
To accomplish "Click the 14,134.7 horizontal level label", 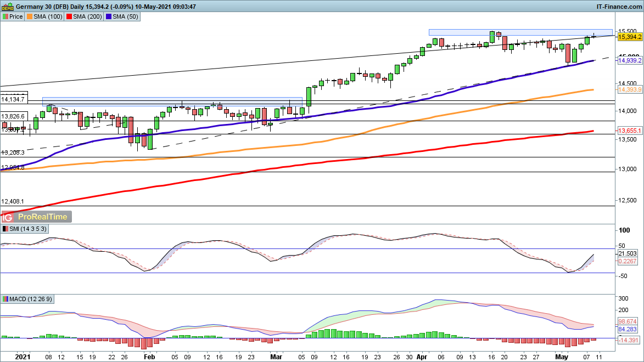I will pyautogui.click(x=13, y=99).
